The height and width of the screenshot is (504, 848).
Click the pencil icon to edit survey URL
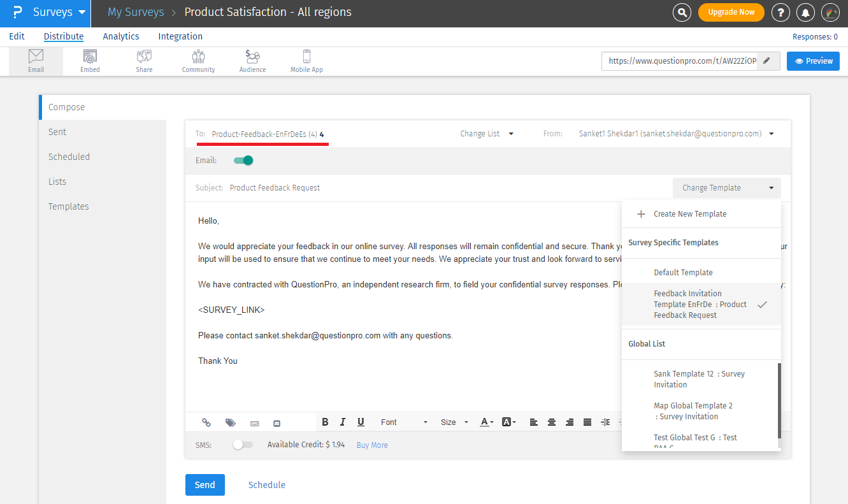767,61
